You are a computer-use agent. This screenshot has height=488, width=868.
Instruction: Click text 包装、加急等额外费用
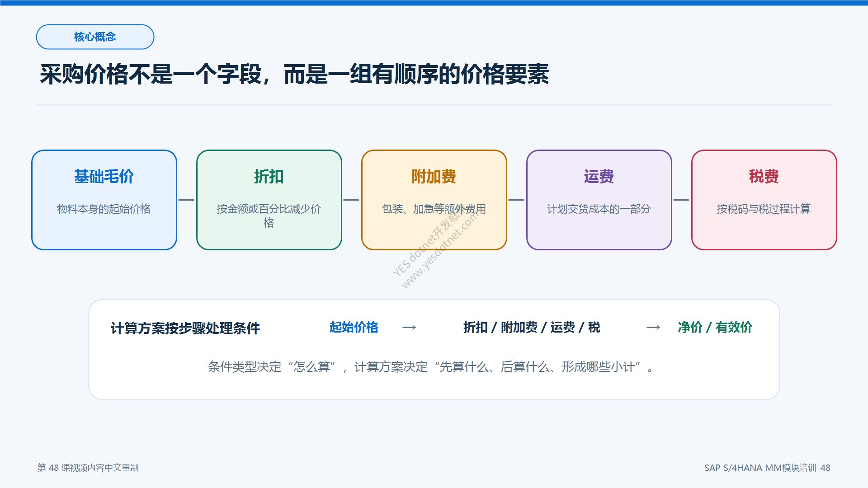point(434,209)
